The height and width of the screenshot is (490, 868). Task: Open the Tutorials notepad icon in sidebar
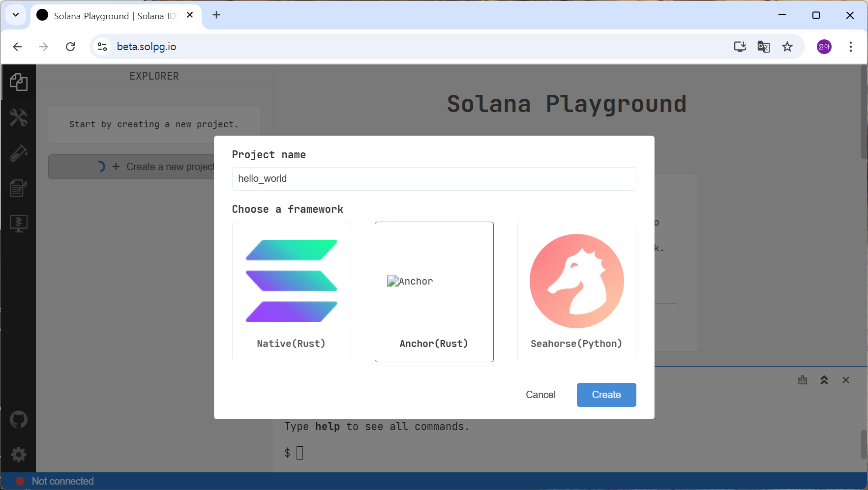(x=19, y=188)
